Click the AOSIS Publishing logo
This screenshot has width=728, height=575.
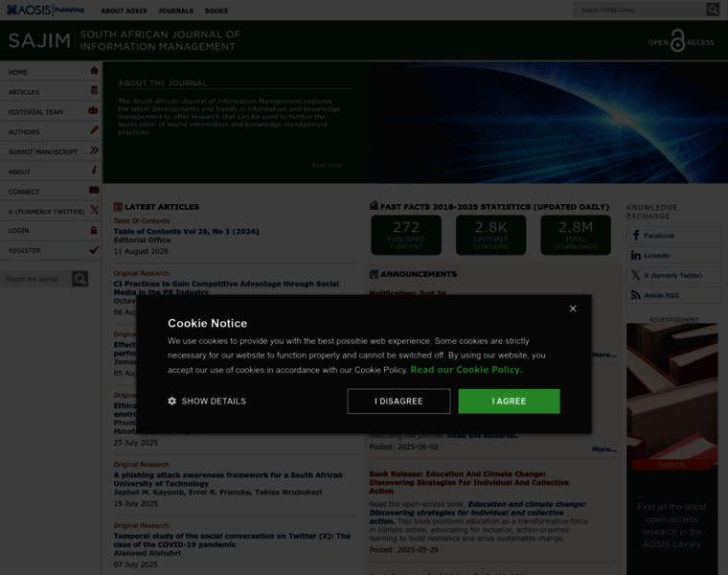45,10
